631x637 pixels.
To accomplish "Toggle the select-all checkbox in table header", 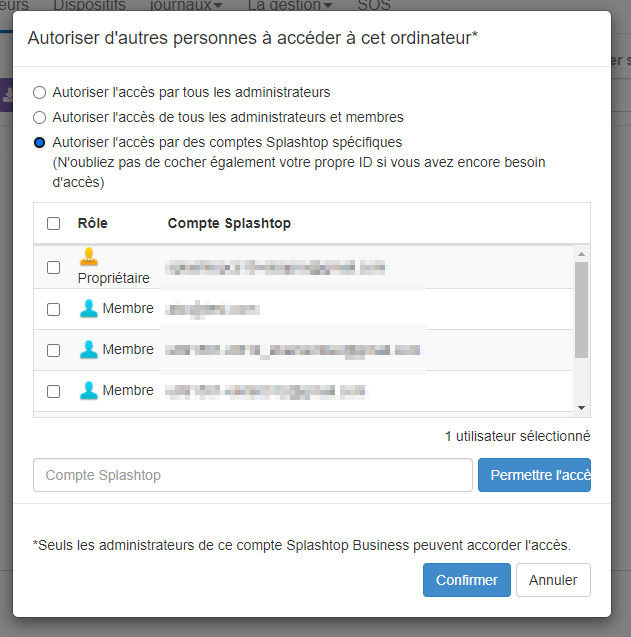I will tap(54, 223).
